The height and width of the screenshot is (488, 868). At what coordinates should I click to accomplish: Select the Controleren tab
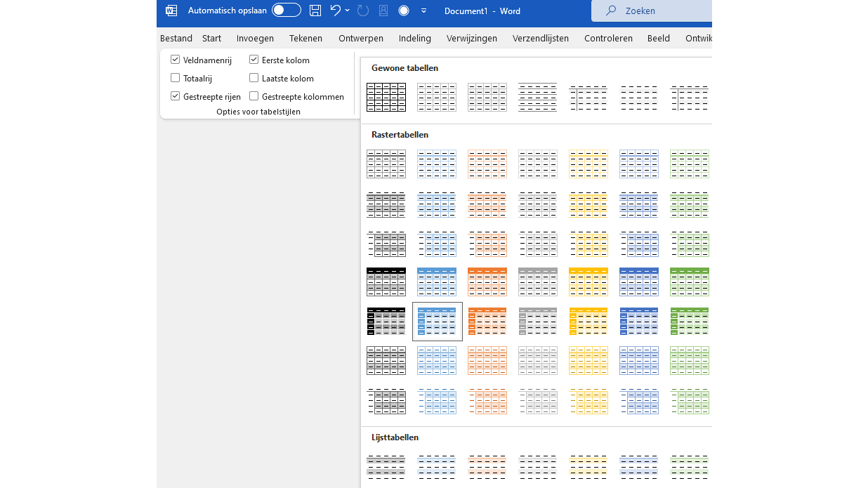(608, 39)
